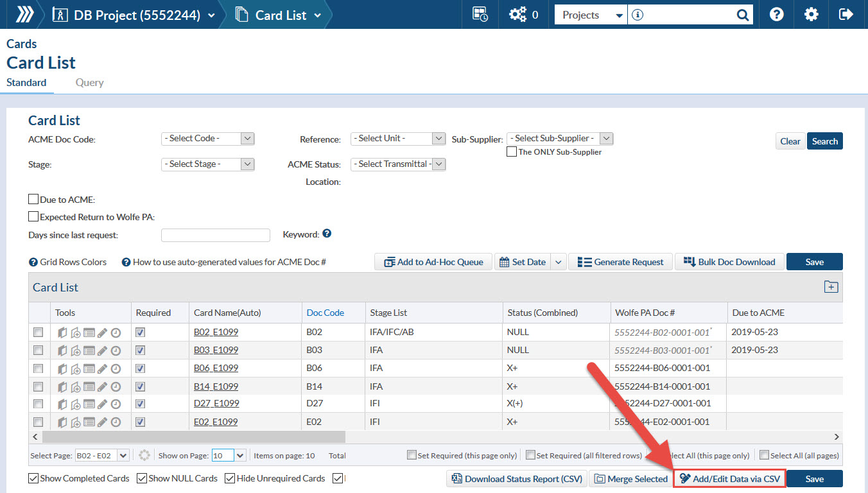Switch to the Standard tab

click(26, 82)
